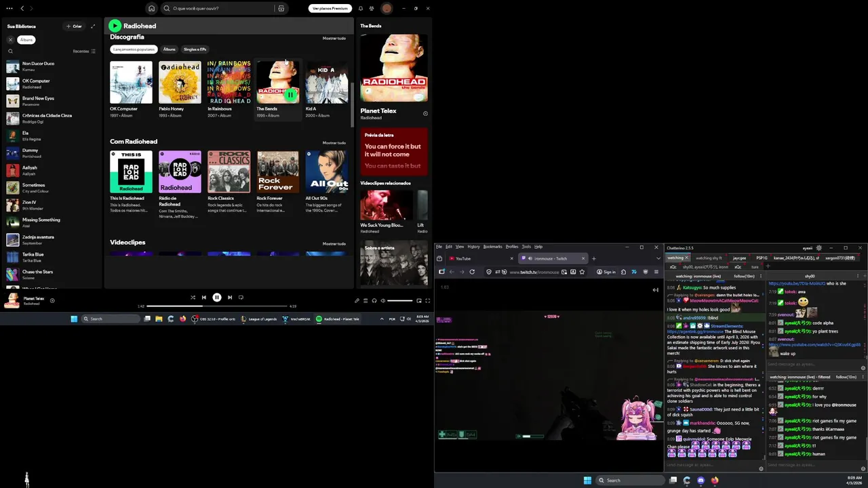Open the playback queue icon
Viewport: 868px width, 488px height.
[366, 300]
